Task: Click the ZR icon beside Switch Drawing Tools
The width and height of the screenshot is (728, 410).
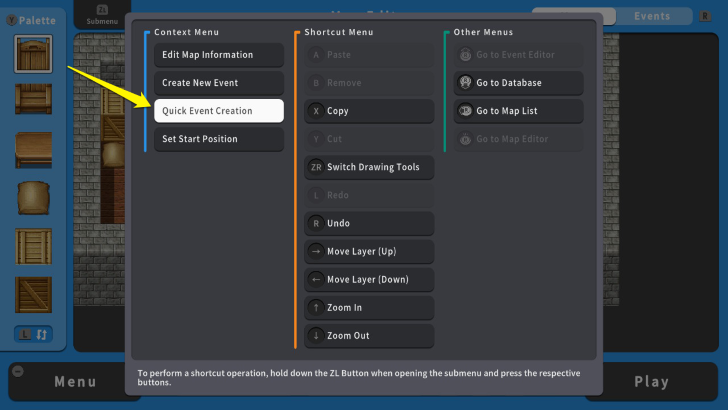Action: (316, 167)
